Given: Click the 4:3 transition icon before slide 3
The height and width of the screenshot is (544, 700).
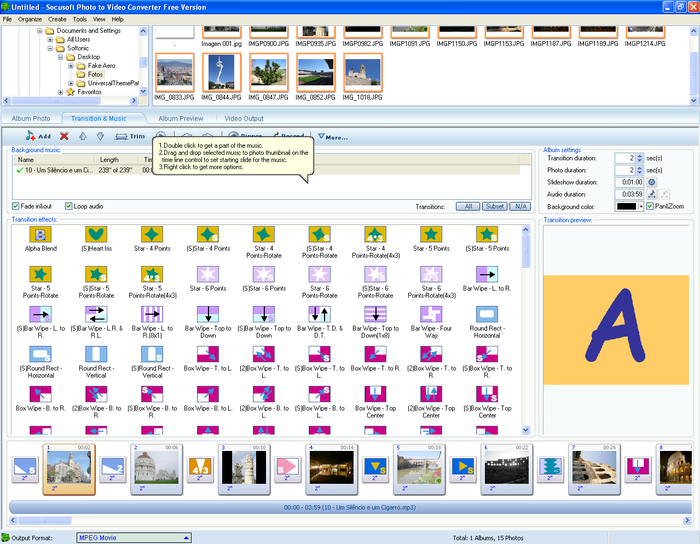Looking at the screenshot, I should [200, 469].
